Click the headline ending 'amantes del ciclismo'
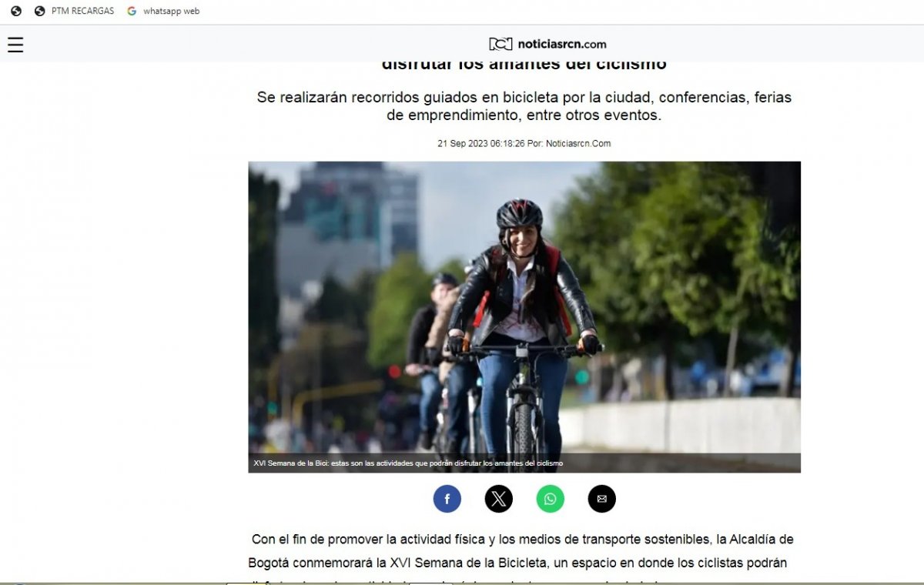Viewport: 924px width, 585px height. 524,65
